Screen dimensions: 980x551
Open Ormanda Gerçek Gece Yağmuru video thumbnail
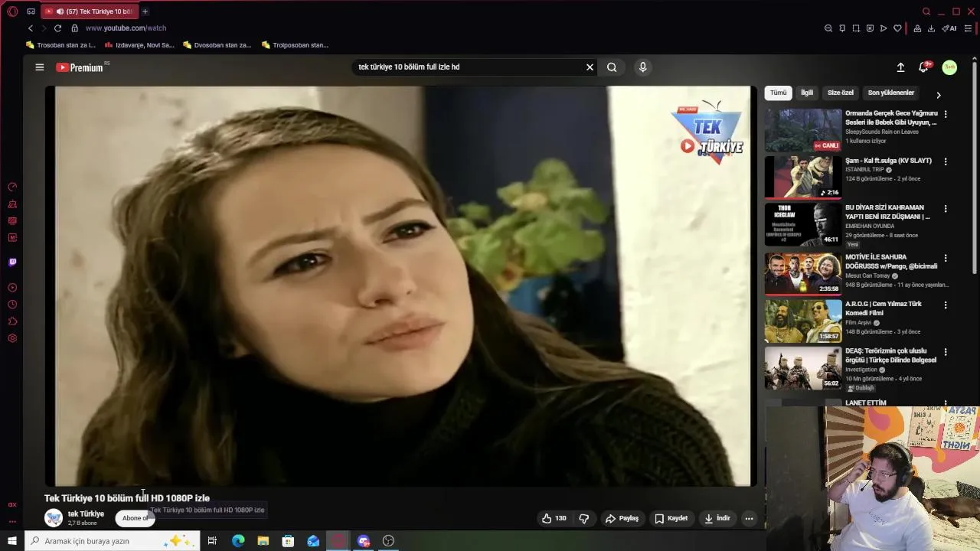(803, 130)
